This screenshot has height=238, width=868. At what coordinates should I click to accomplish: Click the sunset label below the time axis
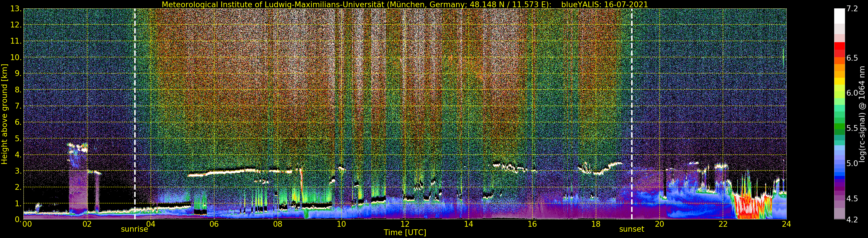[631, 229]
